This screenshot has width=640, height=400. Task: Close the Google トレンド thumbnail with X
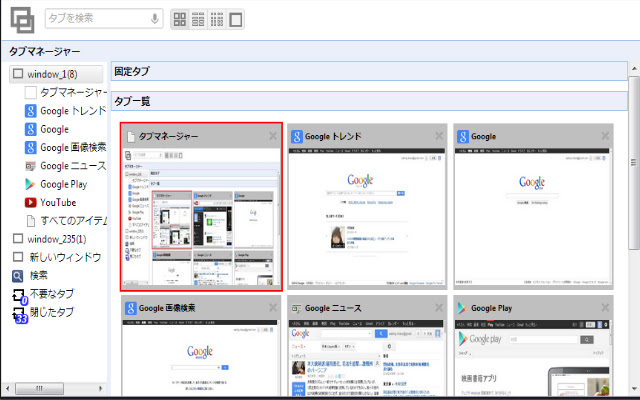click(439, 136)
